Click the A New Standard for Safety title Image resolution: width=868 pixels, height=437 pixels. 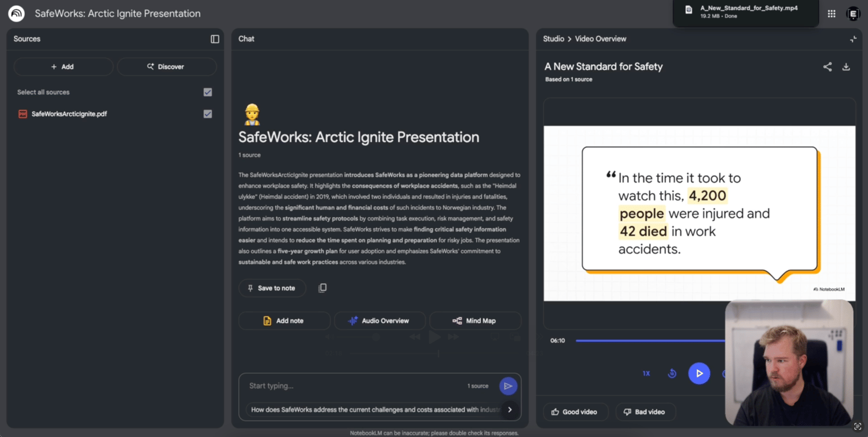[x=604, y=67]
